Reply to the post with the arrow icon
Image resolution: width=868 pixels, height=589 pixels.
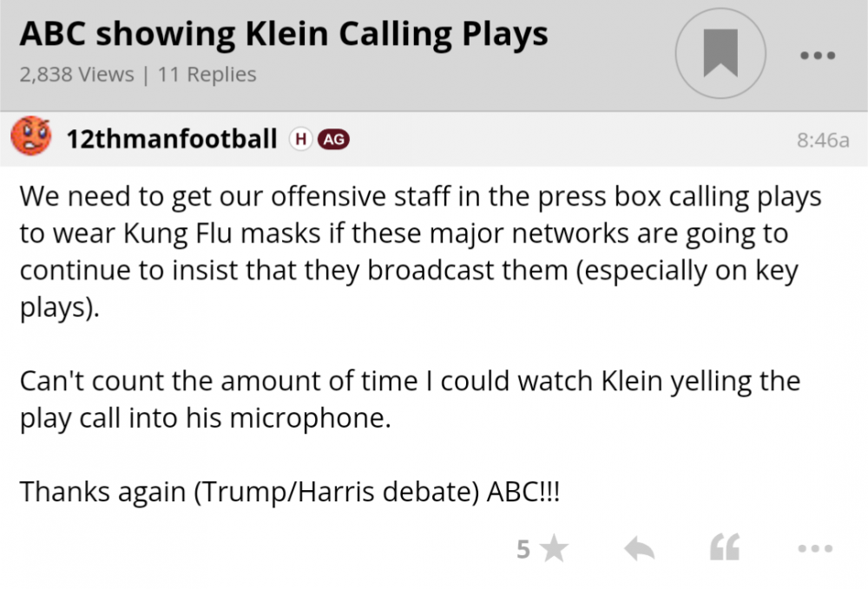point(639,548)
